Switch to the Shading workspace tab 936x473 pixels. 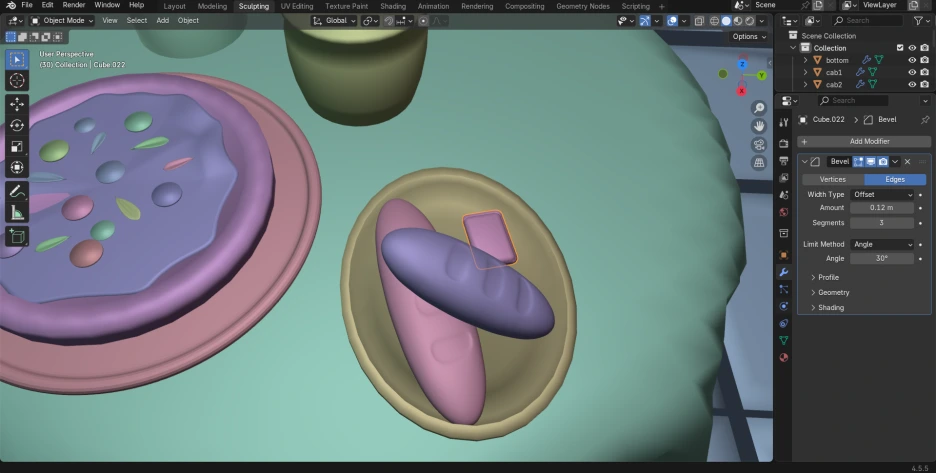click(x=393, y=6)
